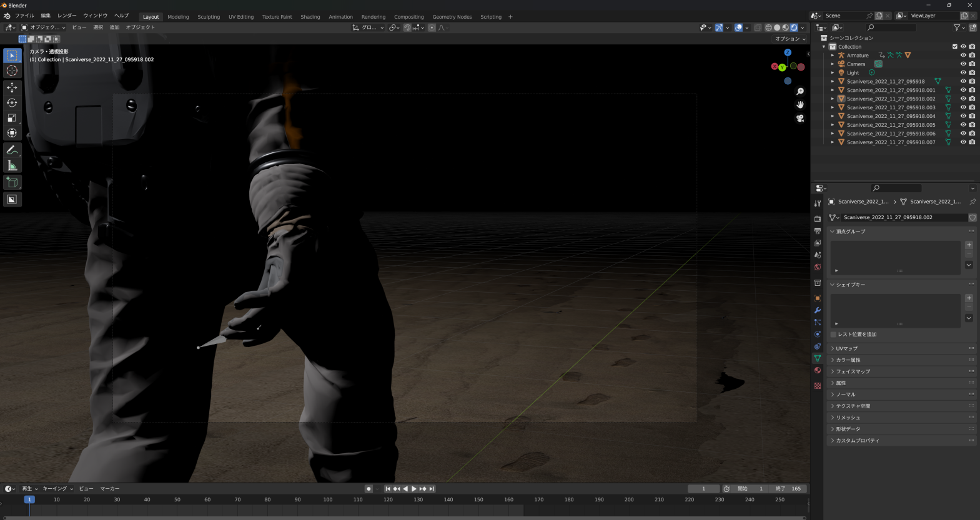Switch to the Sculpting workspace tab
The width and height of the screenshot is (980, 520).
coord(209,17)
